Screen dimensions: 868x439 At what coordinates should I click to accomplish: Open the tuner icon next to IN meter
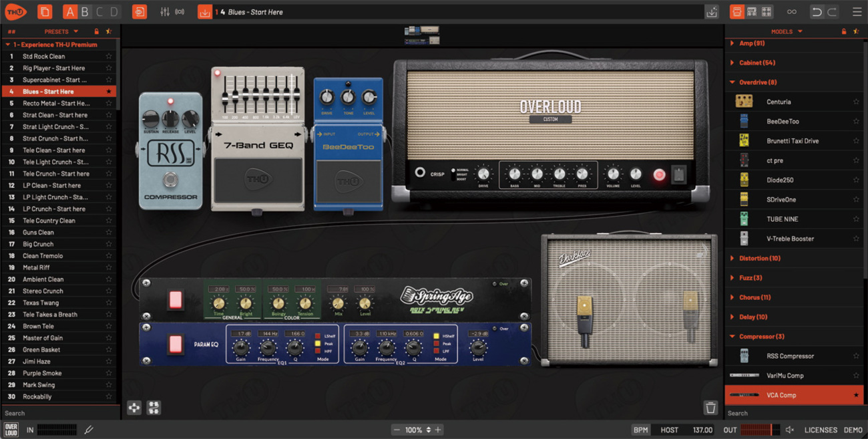[x=89, y=430]
